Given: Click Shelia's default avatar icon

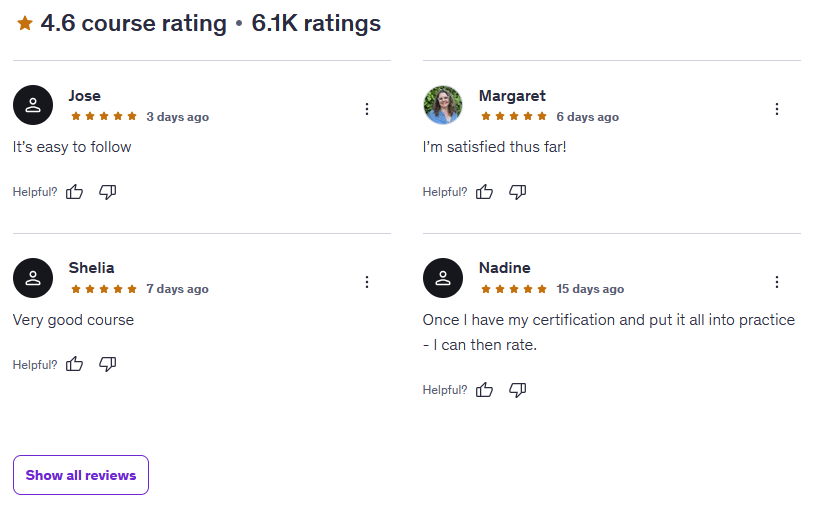Looking at the screenshot, I should 33,278.
